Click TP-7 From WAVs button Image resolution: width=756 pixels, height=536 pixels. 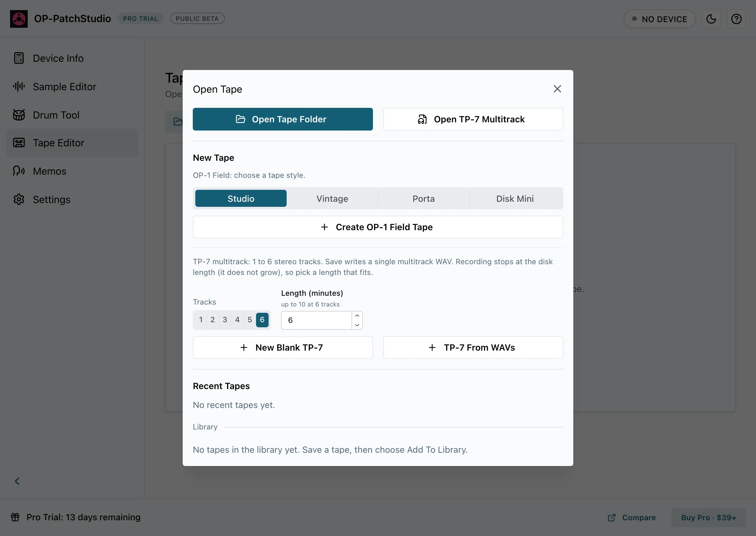pos(473,347)
